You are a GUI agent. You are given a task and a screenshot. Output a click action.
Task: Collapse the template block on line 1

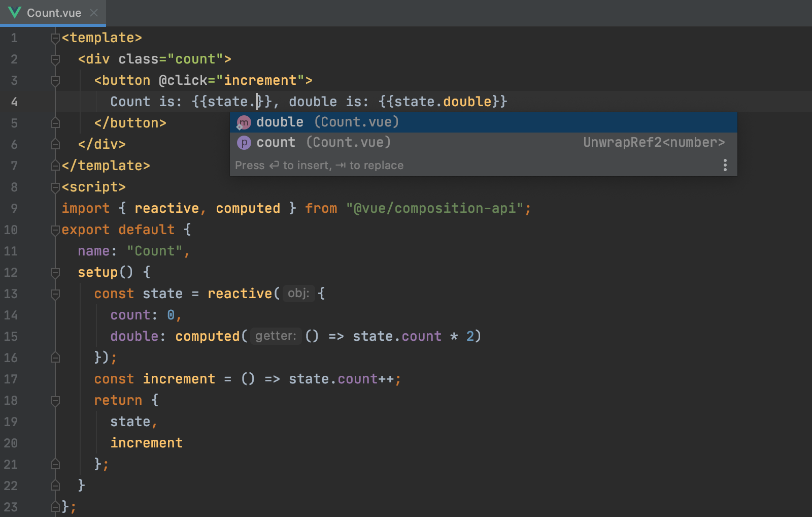click(x=55, y=38)
